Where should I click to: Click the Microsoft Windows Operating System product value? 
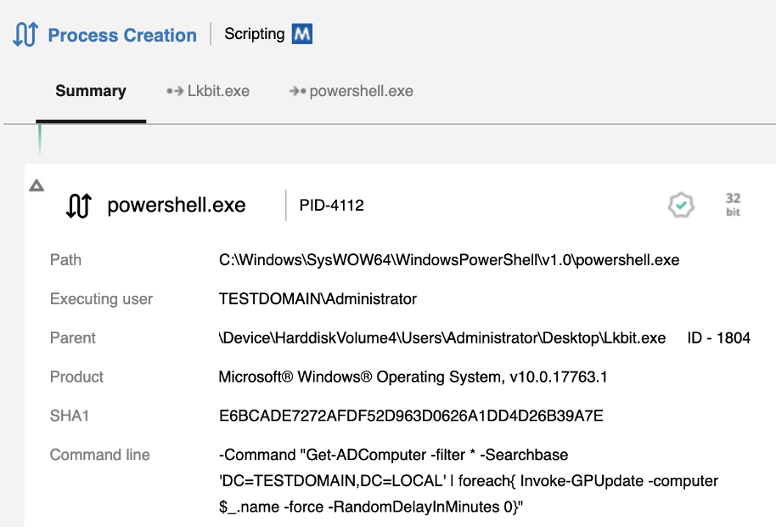click(x=413, y=377)
